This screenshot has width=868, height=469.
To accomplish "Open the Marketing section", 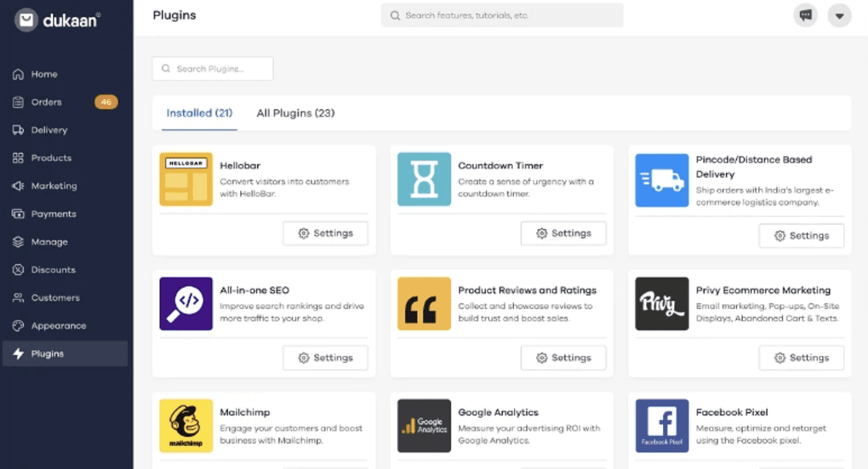I will coord(65,186).
